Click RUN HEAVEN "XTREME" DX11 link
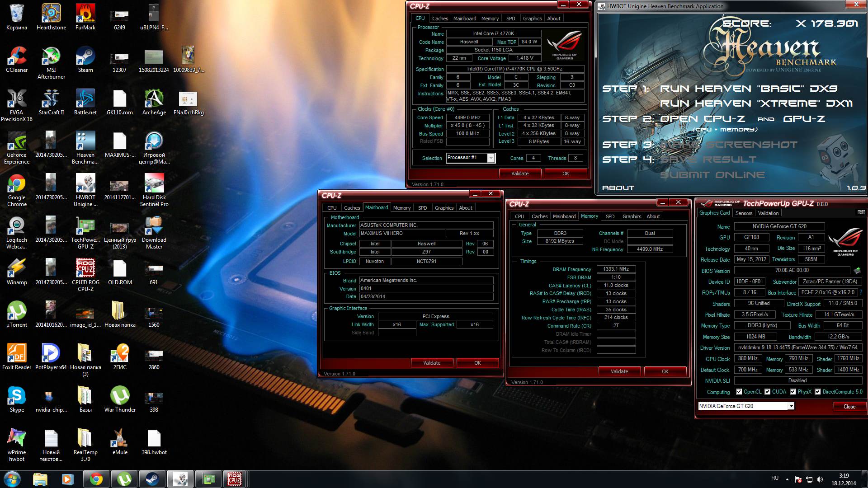 pyautogui.click(x=756, y=103)
